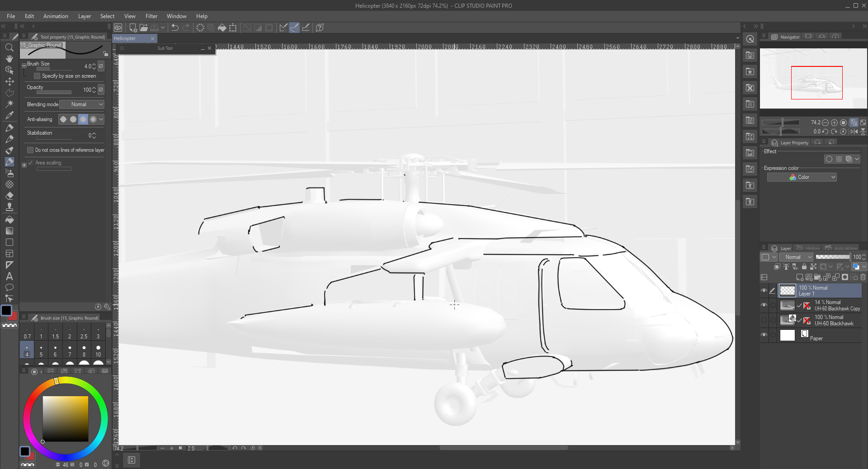Click the Open file folder icon
Image resolution: width=868 pixels, height=469 pixels.
click(x=144, y=28)
